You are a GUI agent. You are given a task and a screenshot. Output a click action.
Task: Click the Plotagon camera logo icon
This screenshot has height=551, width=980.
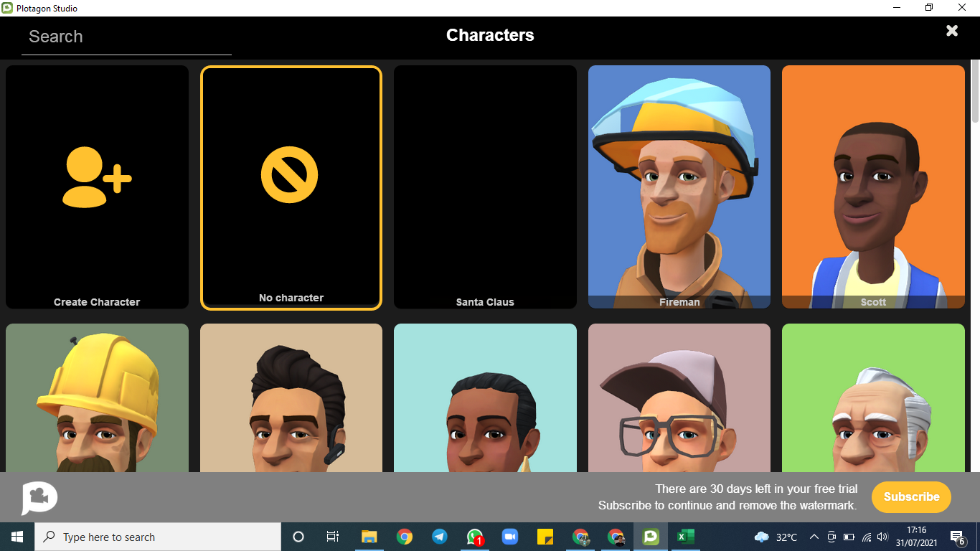coord(39,498)
